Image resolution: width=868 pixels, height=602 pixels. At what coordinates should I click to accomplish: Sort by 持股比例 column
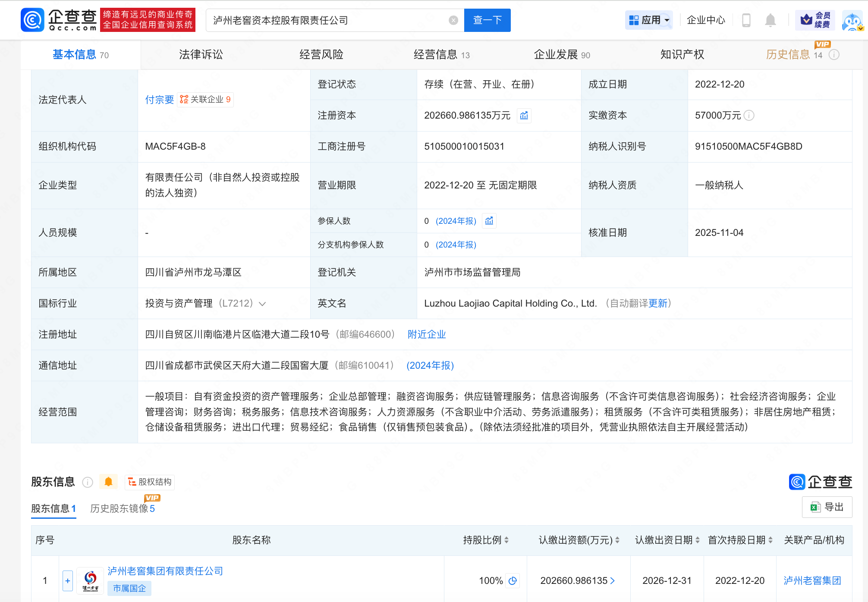point(506,540)
